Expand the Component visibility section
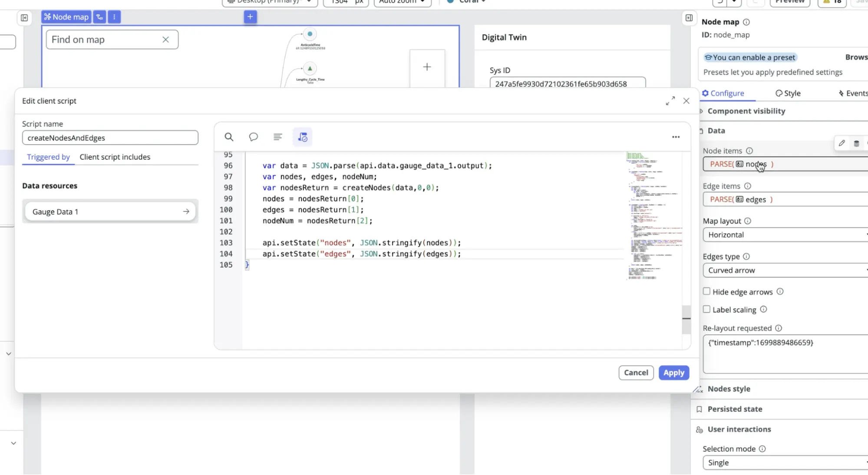The width and height of the screenshot is (868, 475). 746,111
